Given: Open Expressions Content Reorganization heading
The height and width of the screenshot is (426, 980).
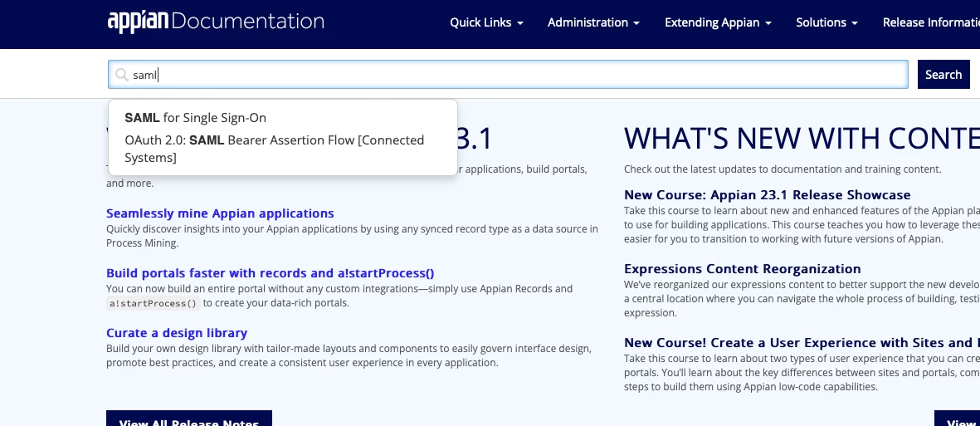Looking at the screenshot, I should [743, 269].
